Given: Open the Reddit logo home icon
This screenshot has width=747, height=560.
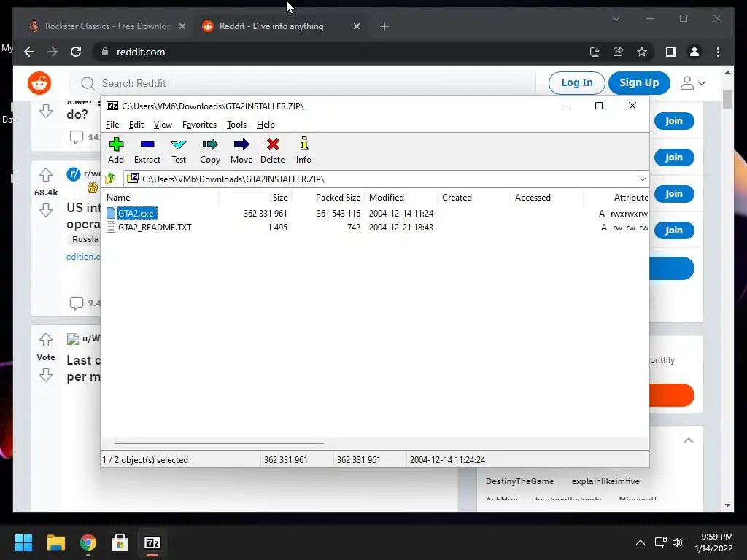Looking at the screenshot, I should coord(39,83).
